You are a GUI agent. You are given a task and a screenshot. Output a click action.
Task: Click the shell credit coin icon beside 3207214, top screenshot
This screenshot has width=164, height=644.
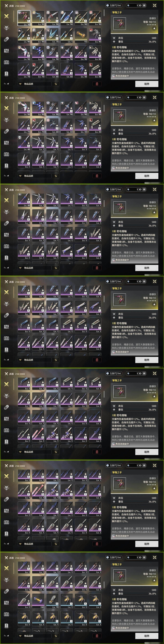[x=108, y=5]
